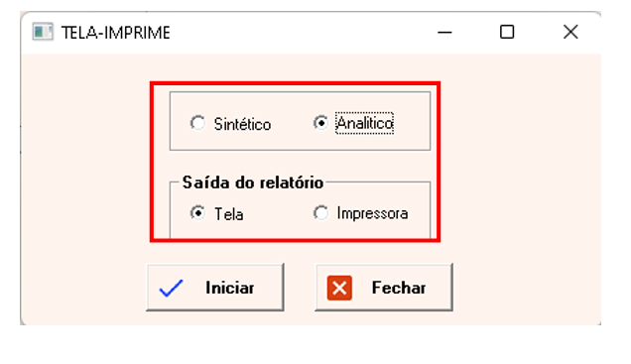The height and width of the screenshot is (364, 631).
Task: Click the empty title bar area
Action: pos(302,32)
